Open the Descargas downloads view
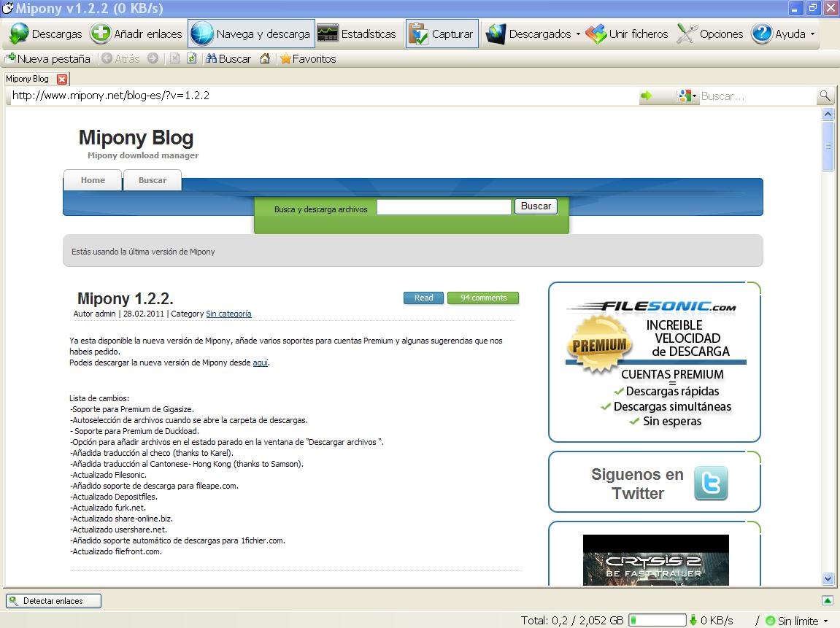840x628 pixels. point(45,34)
